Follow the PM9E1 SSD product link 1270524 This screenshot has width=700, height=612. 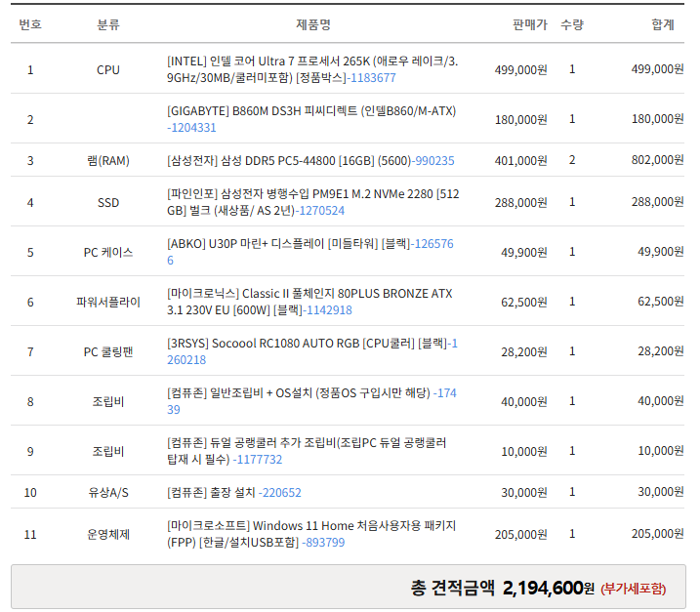320,211
